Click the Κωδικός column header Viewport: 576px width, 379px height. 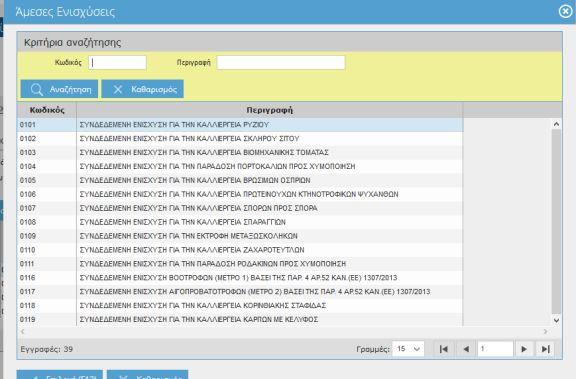[x=47, y=110]
